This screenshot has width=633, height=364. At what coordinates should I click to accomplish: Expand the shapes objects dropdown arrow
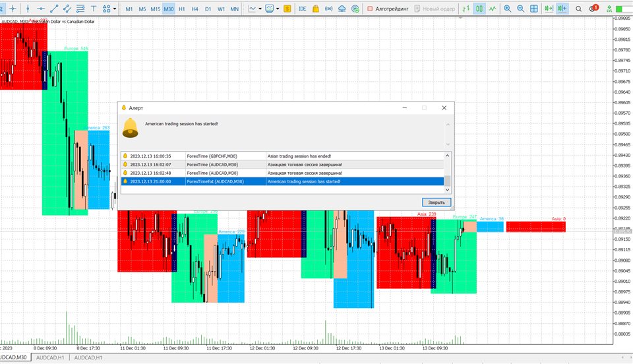(115, 9)
